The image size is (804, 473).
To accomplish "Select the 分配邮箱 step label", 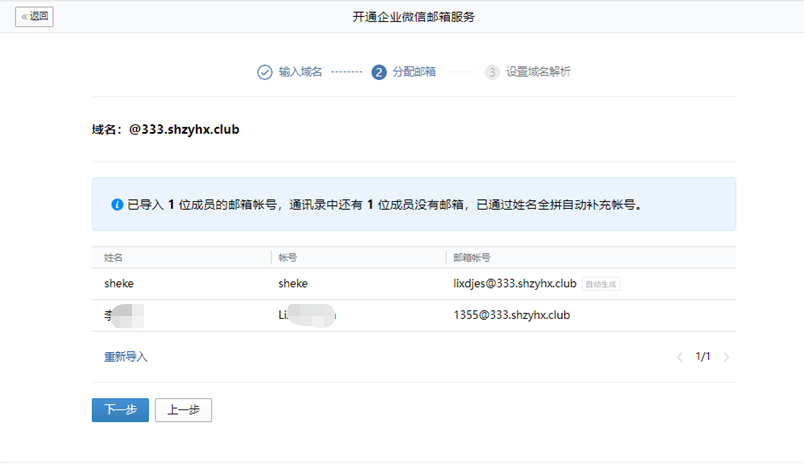I will 414,72.
